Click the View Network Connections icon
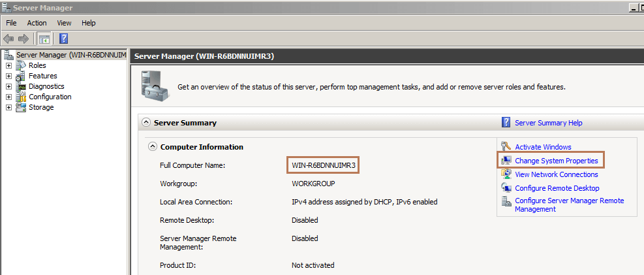Viewport: 644px width, 275px height. point(506,174)
